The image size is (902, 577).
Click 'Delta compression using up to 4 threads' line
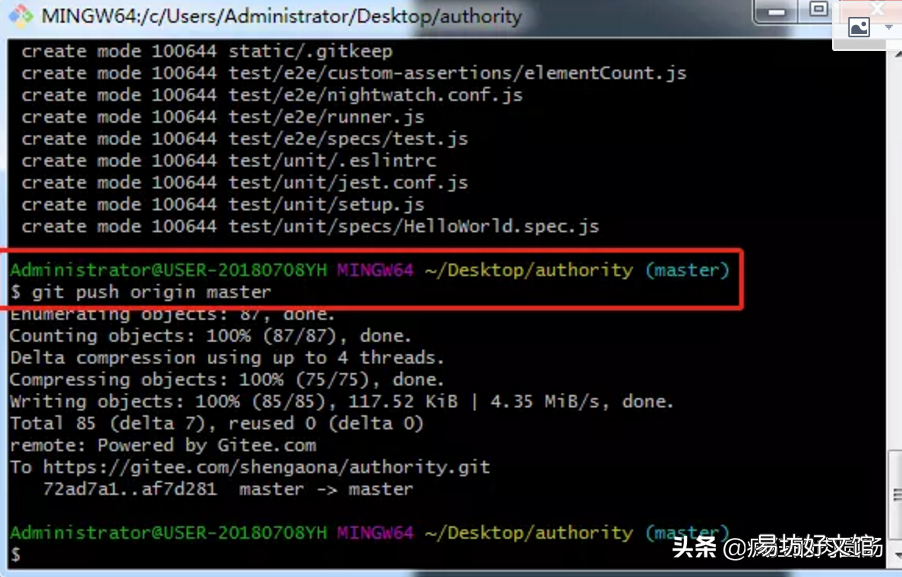(227, 357)
